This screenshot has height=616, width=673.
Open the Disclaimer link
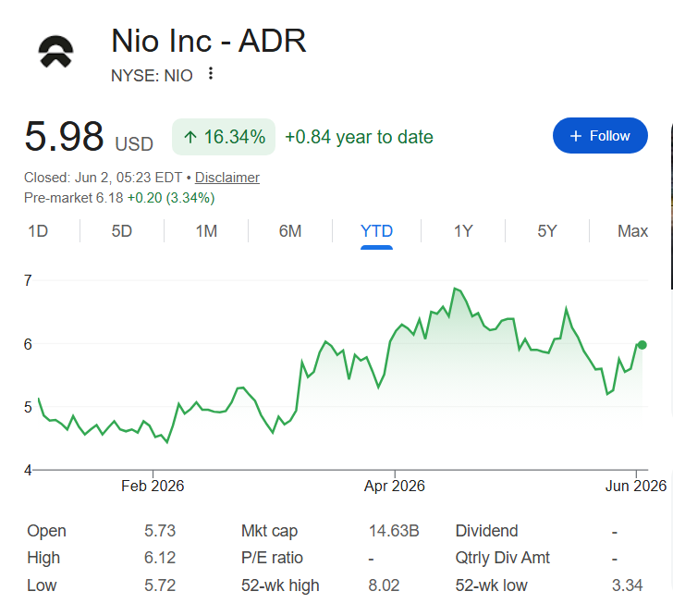click(227, 178)
